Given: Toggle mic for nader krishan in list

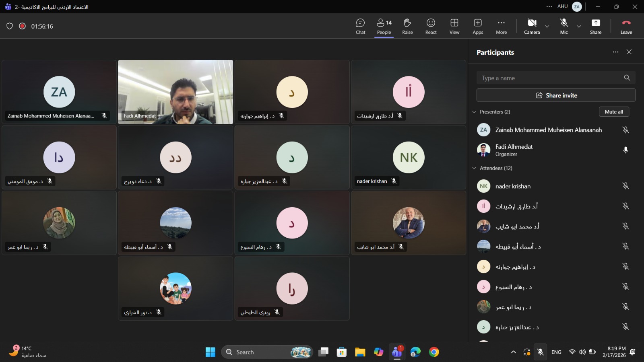Looking at the screenshot, I should click(625, 186).
